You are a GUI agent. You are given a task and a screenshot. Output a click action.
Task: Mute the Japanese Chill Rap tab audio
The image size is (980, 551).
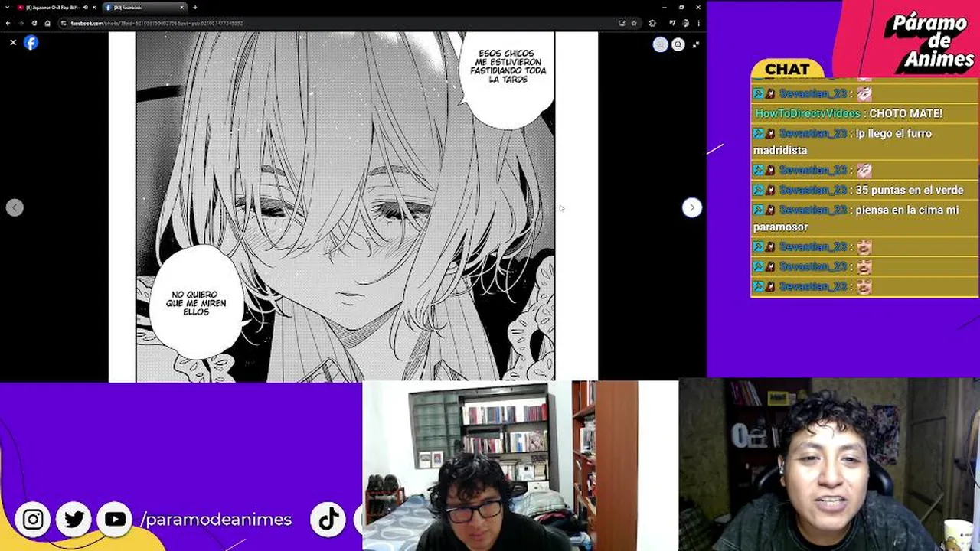pyautogui.click(x=84, y=8)
